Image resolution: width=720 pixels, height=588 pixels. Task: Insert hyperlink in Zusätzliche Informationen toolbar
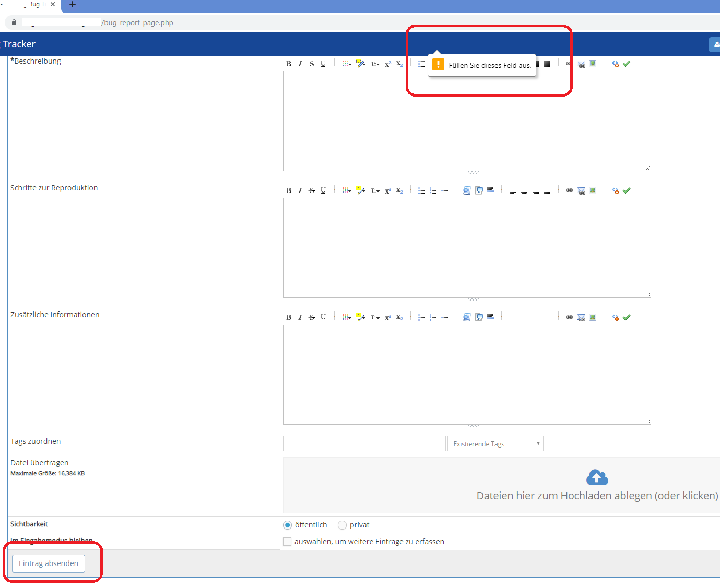coord(570,318)
